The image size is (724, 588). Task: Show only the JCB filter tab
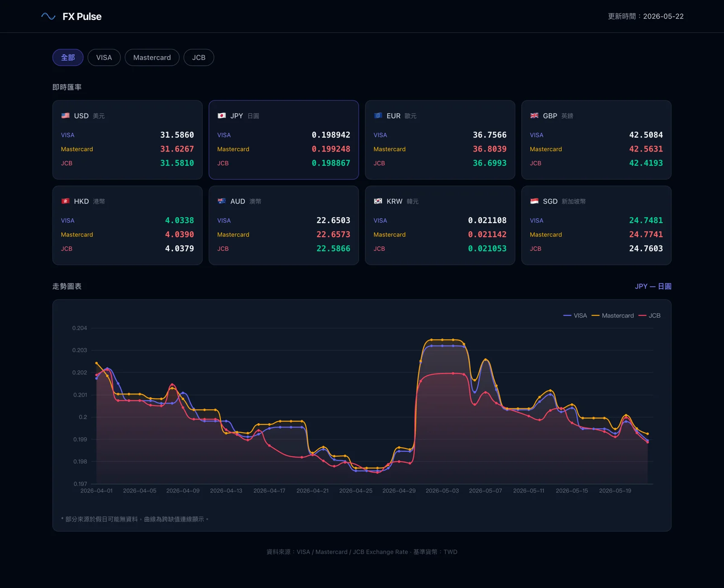point(199,57)
